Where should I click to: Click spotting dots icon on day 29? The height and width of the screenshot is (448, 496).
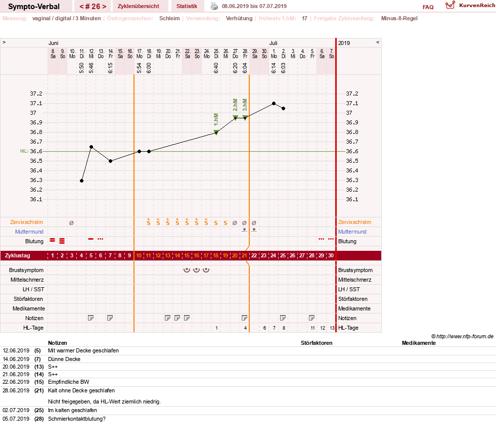click(322, 239)
